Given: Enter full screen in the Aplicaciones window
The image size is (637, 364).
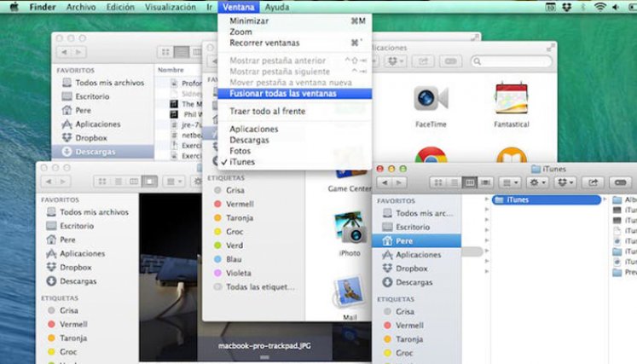Looking at the screenshot, I should click(x=551, y=48).
